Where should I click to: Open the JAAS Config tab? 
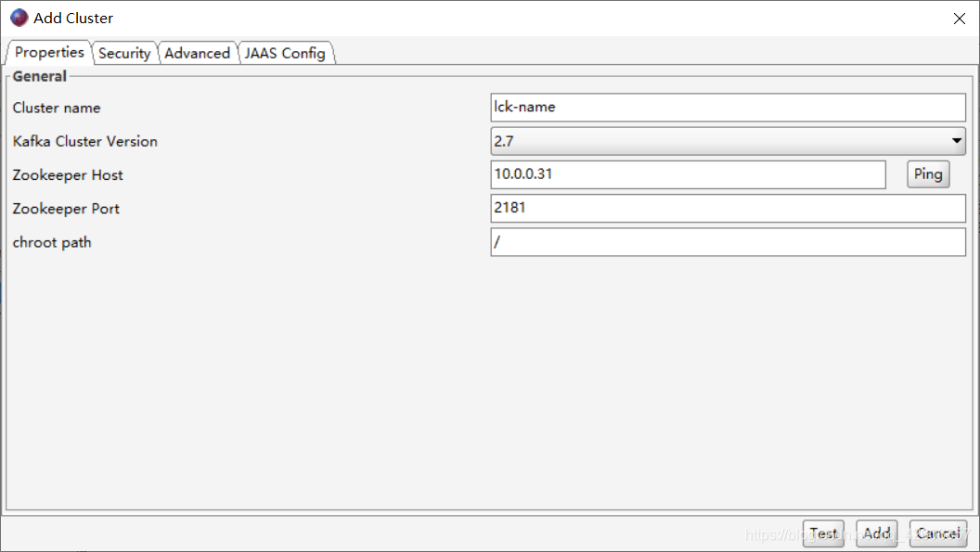point(285,53)
